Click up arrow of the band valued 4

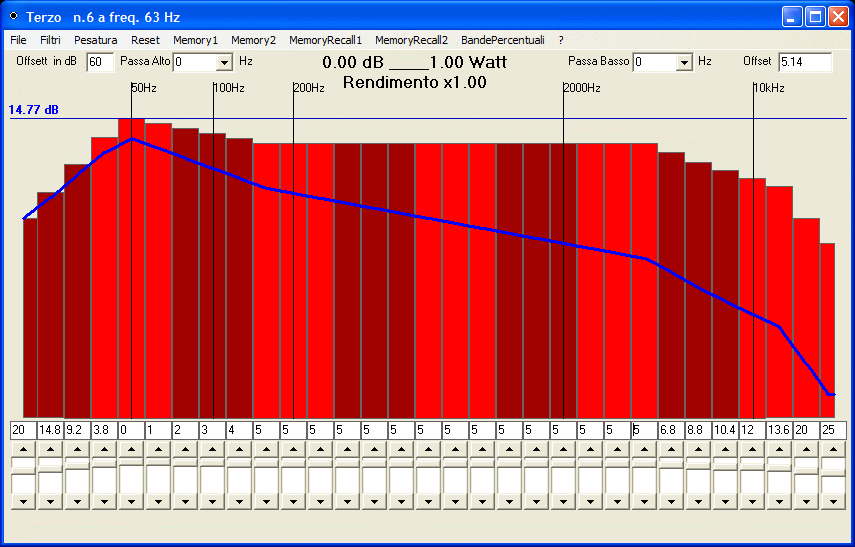tap(239, 449)
